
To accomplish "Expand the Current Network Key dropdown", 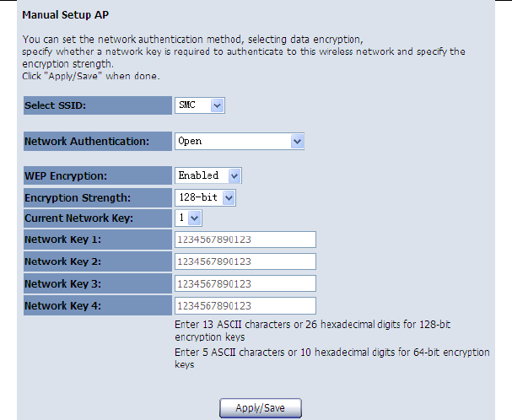I will (189, 218).
